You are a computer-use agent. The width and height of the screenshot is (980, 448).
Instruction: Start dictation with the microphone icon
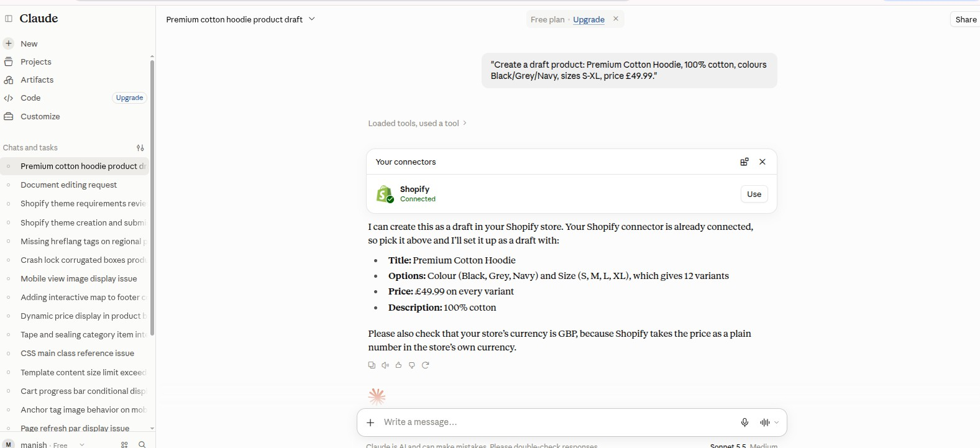pyautogui.click(x=744, y=423)
